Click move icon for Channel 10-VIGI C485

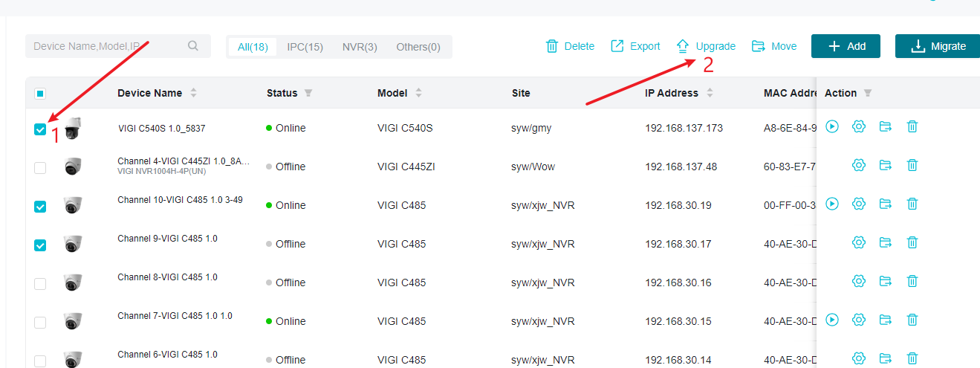pos(886,204)
